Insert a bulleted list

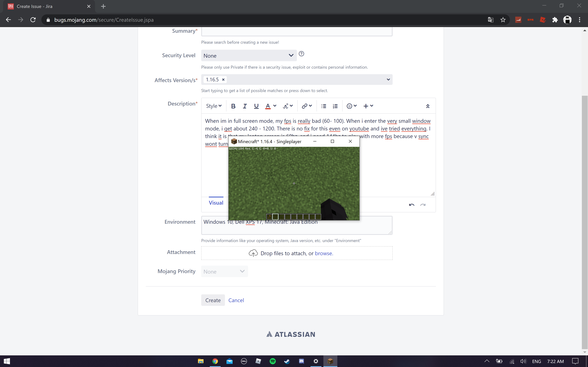click(x=323, y=106)
